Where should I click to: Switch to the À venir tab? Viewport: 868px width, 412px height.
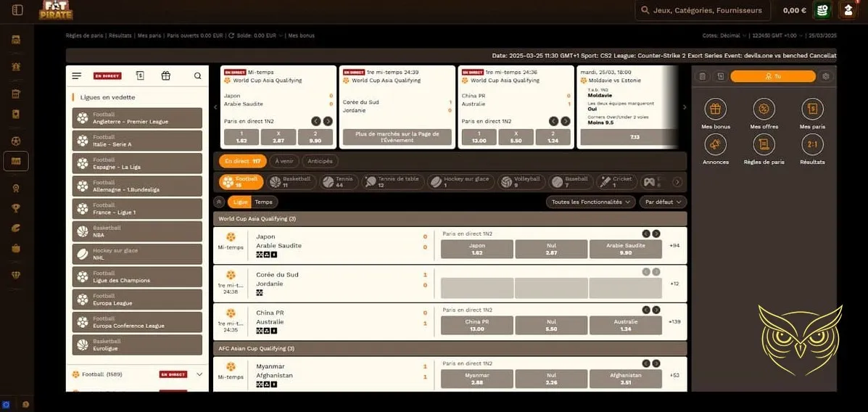284,161
